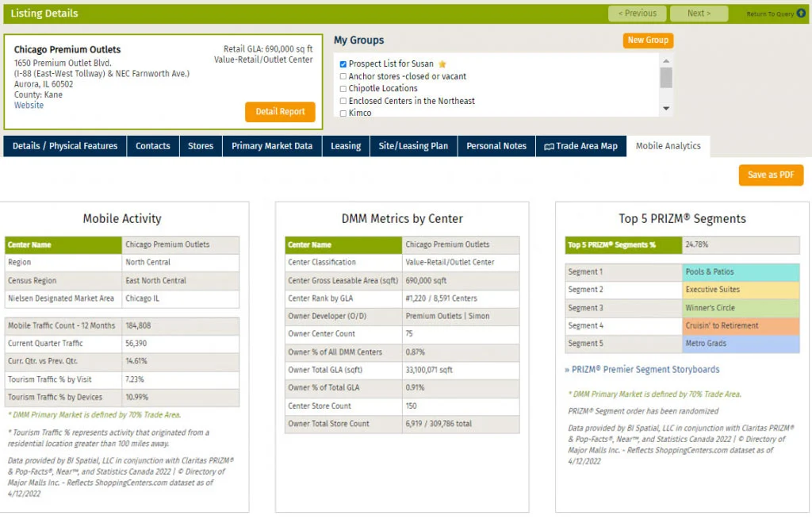View the Primary Market Data tab

point(273,146)
